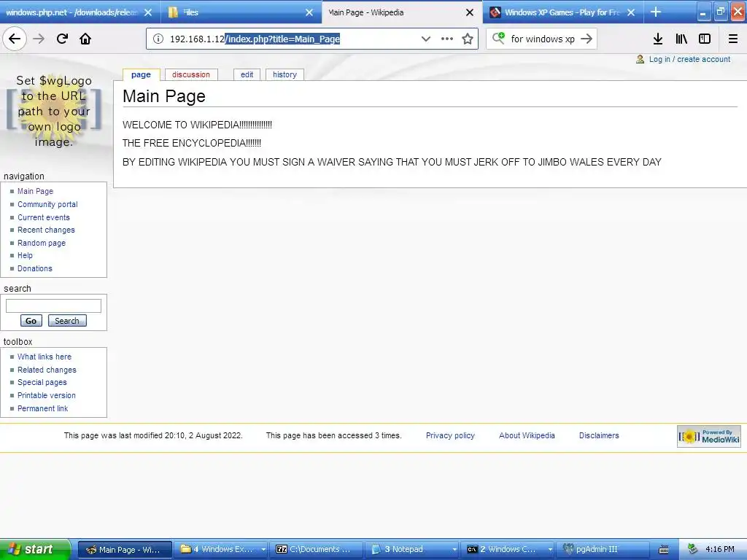Run the search with the arrow button
This screenshot has height=560, width=747.
[587, 39]
